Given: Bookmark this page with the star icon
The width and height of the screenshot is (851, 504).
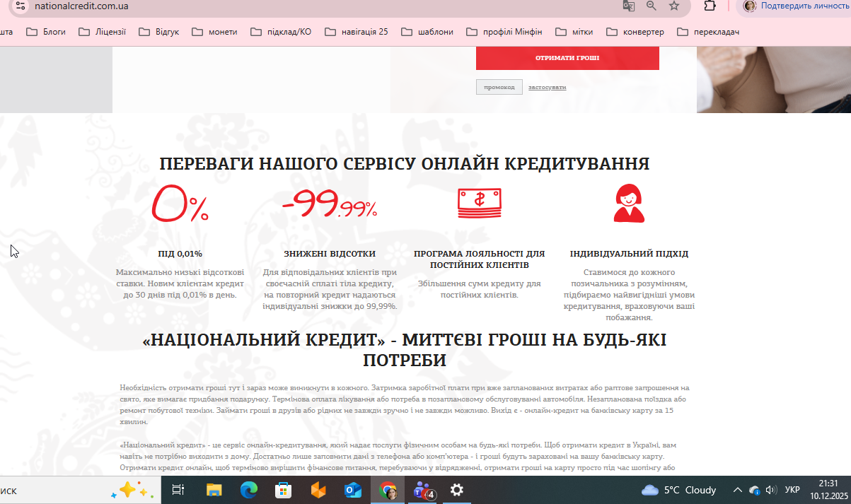Looking at the screenshot, I should (674, 6).
